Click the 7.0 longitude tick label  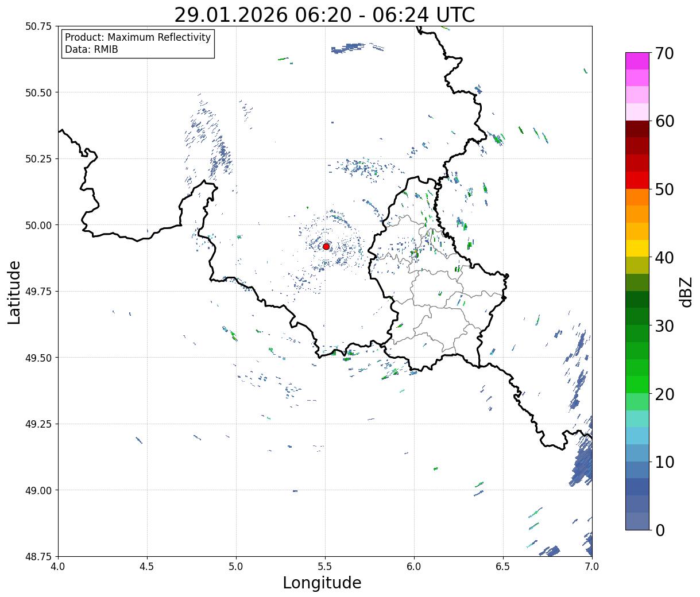pos(592,567)
